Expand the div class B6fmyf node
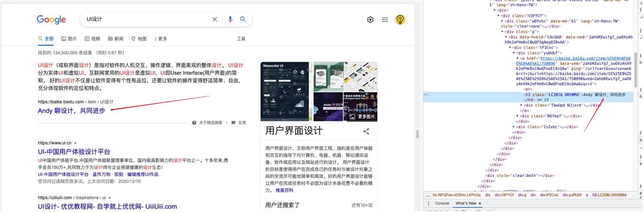This screenshot has width=644, height=212. coord(518,116)
